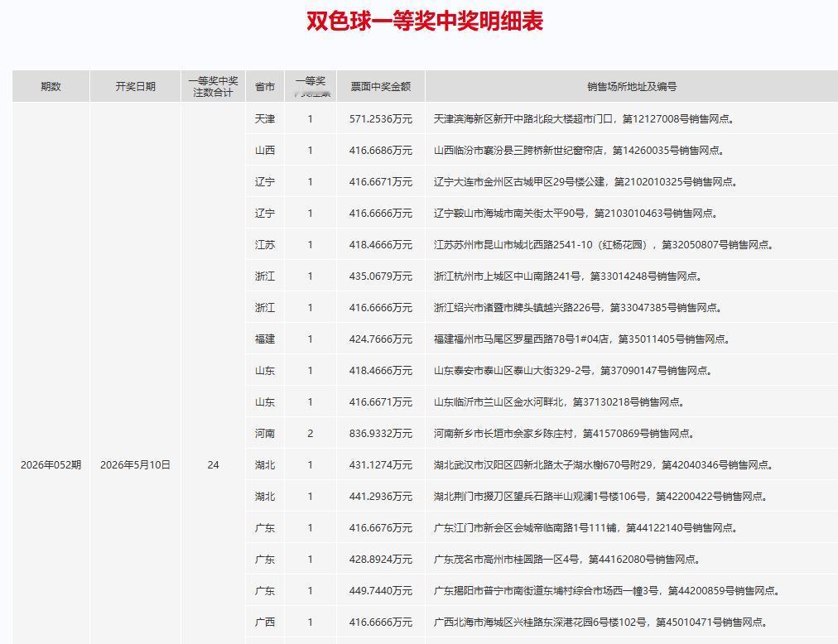Select the 开奖日期 column header
Viewport: 838px width, 644px height.
point(135,87)
